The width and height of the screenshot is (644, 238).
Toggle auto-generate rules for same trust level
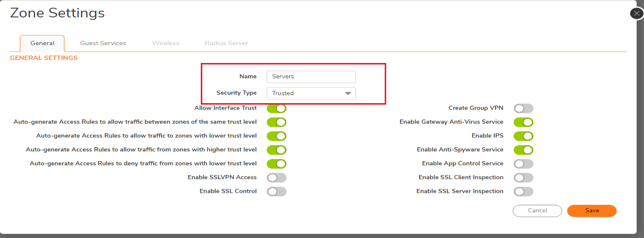tap(277, 122)
